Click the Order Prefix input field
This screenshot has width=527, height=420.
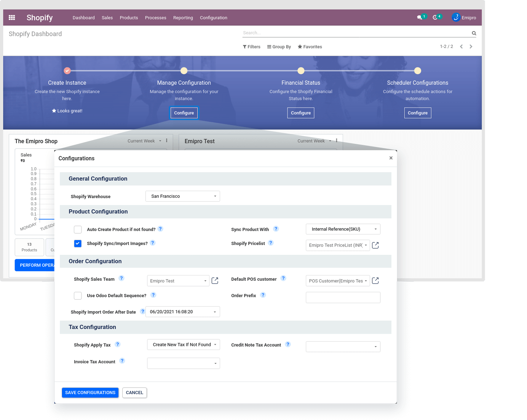[x=343, y=297]
